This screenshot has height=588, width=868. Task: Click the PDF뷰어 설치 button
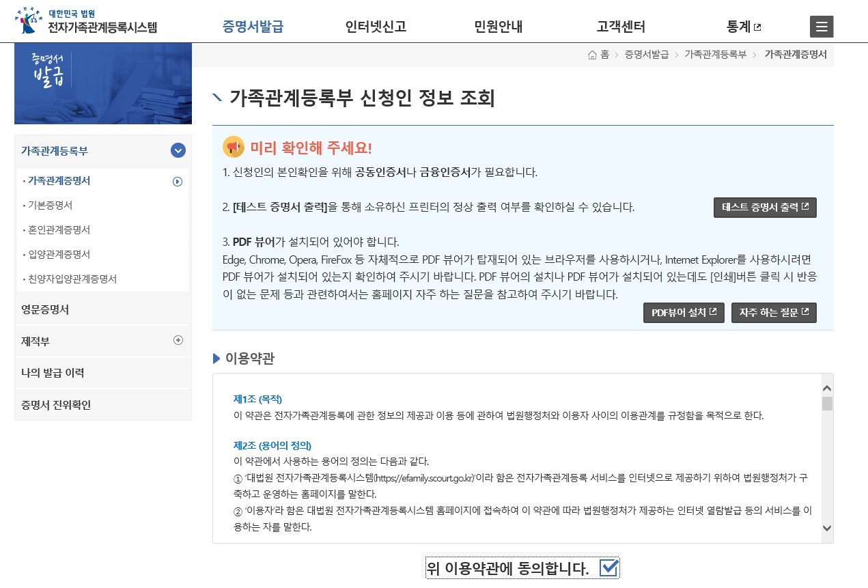[684, 313]
